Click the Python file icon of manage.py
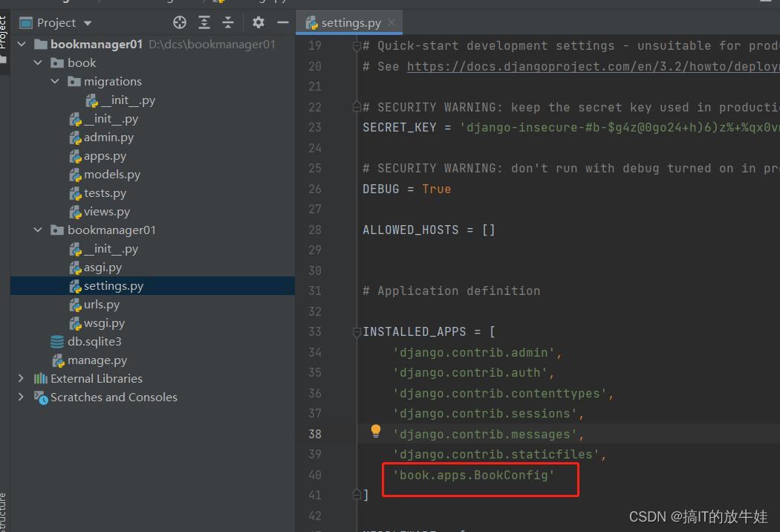Image resolution: width=780 pixels, height=532 pixels. click(59, 361)
